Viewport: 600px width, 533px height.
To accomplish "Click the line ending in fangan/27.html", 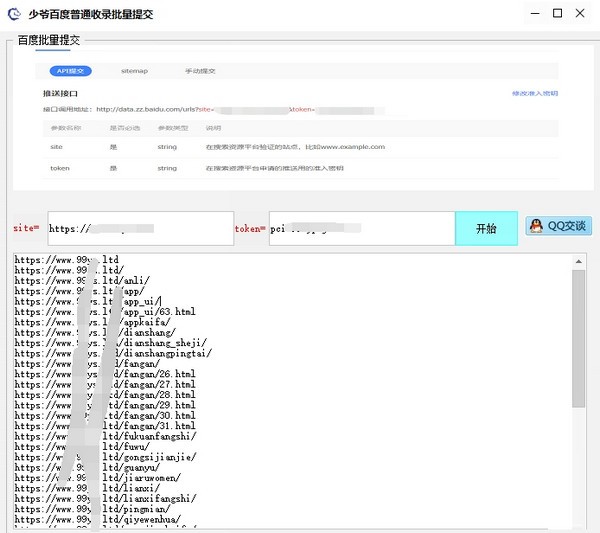I will (105, 384).
